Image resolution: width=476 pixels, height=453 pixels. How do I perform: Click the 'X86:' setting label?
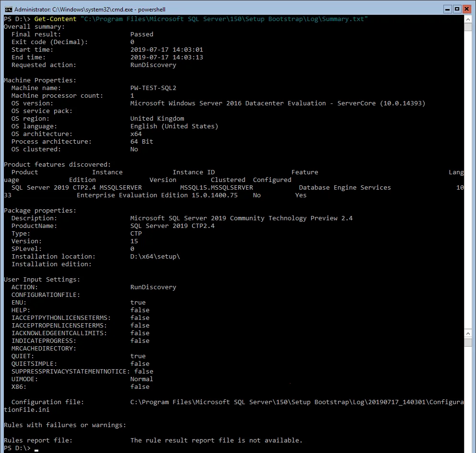[19, 387]
